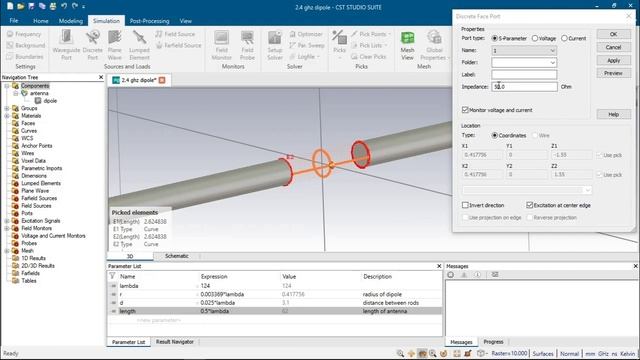Screen dimensions: 640x360
Task: Expand the Components tree node
Action: [x=7, y=86]
